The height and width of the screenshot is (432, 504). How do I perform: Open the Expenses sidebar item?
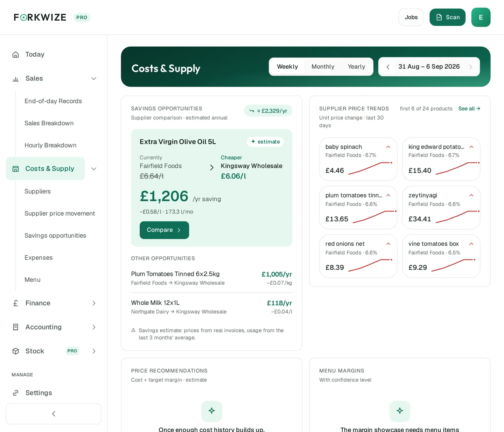coord(38,258)
